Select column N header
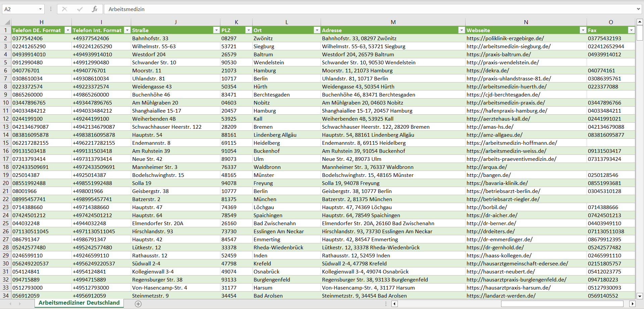The height and width of the screenshot is (309, 644). [x=526, y=22]
